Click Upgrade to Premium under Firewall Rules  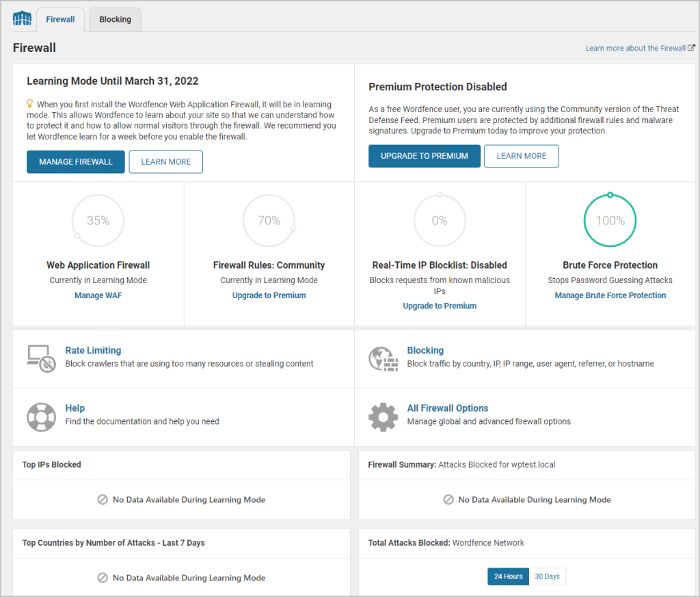tap(269, 295)
